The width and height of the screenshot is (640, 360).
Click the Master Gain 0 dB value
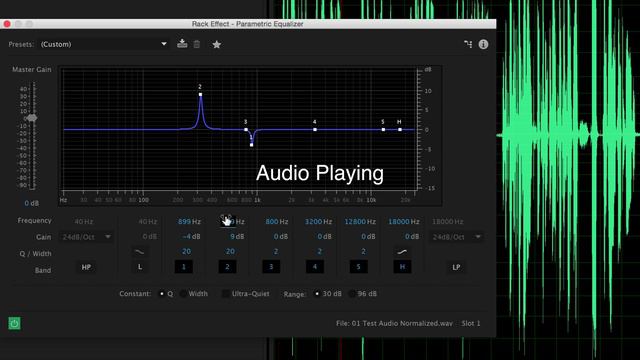[x=31, y=203]
